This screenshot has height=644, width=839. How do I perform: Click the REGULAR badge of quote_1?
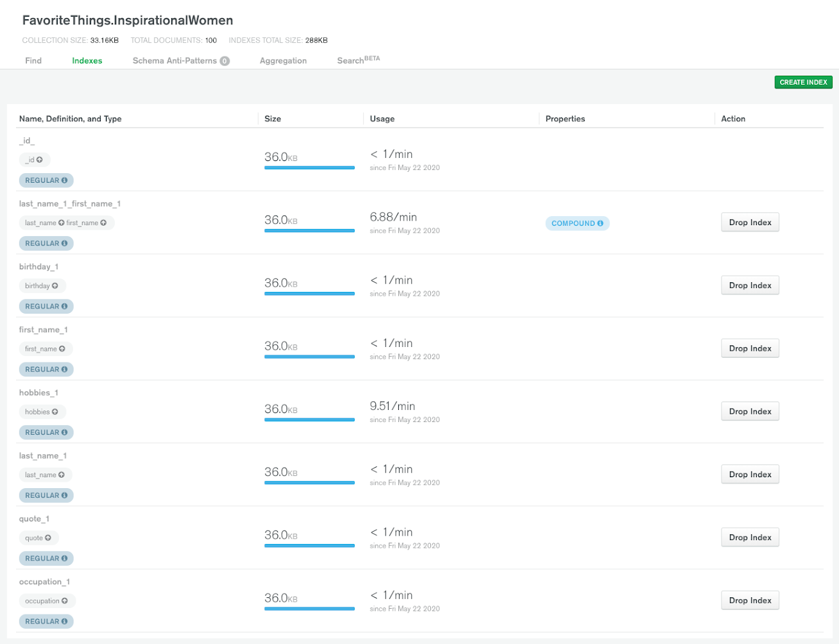[x=46, y=559]
